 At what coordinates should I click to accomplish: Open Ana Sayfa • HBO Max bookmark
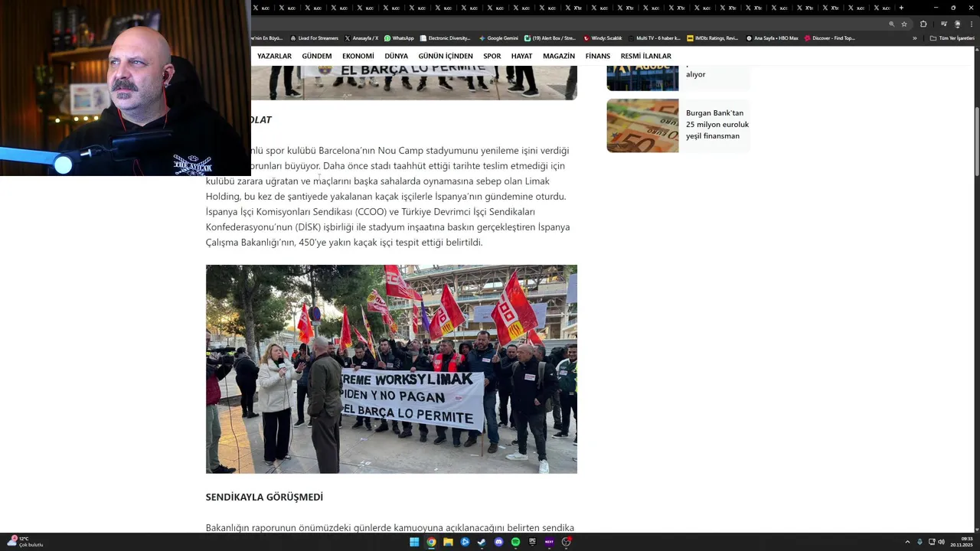pyautogui.click(x=773, y=38)
